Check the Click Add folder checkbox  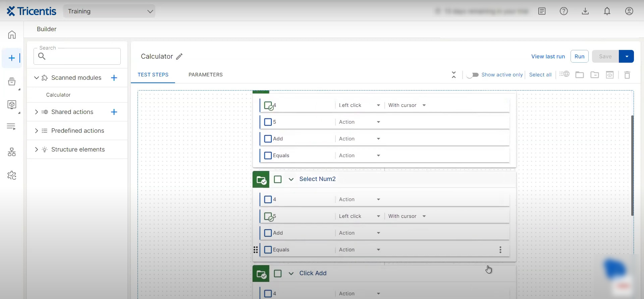278,274
